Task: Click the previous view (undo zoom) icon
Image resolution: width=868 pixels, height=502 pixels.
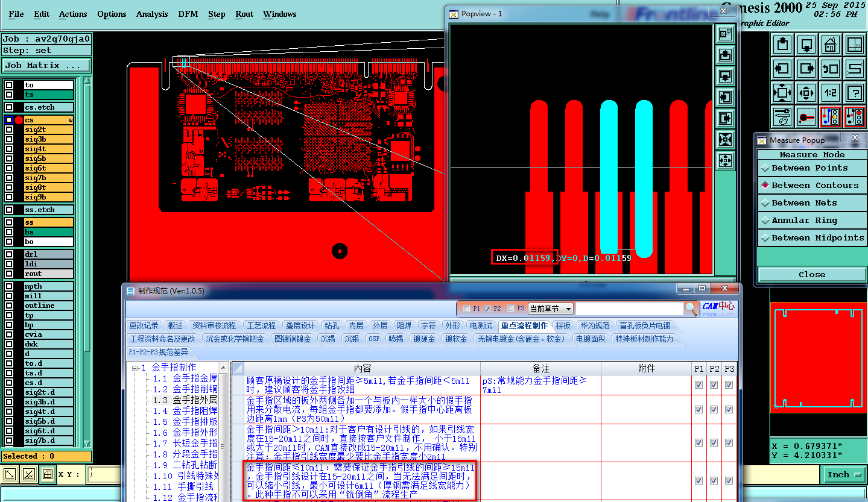Action: point(831,69)
